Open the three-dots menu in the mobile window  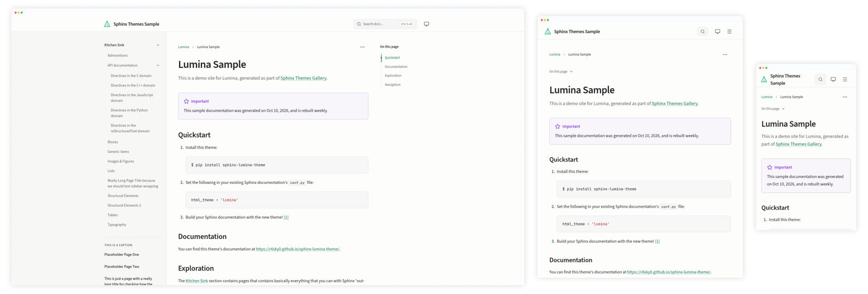click(x=845, y=97)
